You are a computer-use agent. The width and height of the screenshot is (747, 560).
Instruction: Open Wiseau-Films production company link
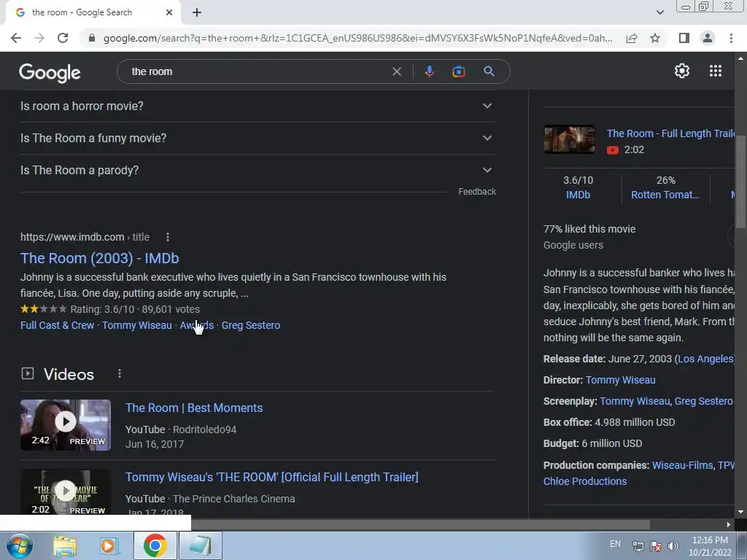682,465
